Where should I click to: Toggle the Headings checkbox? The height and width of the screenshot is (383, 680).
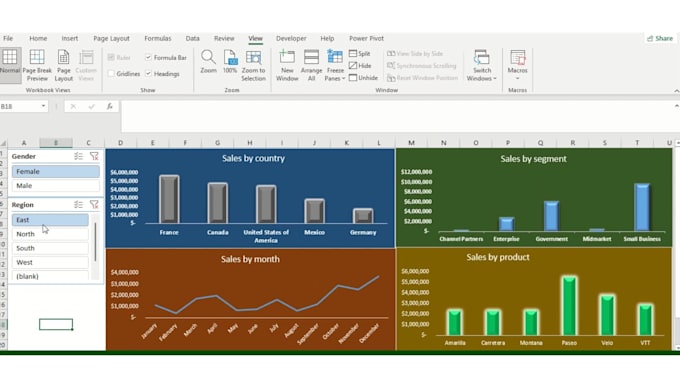148,74
